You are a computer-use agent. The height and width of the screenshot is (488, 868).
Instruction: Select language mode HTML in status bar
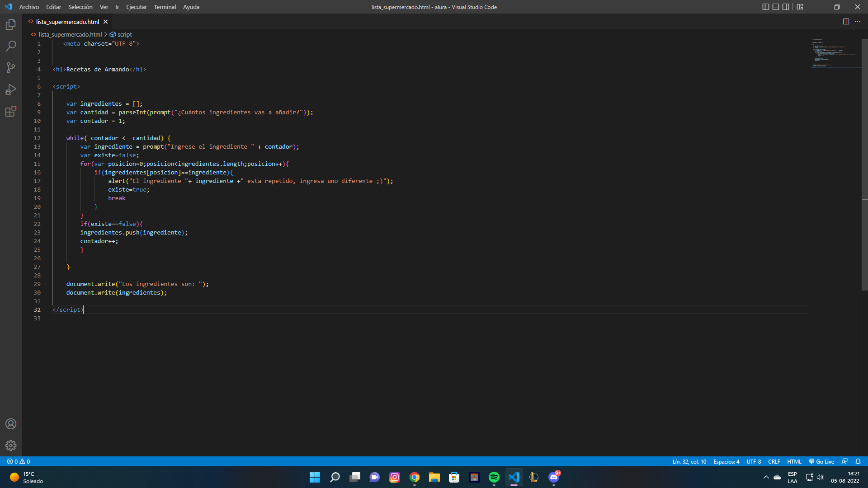794,461
